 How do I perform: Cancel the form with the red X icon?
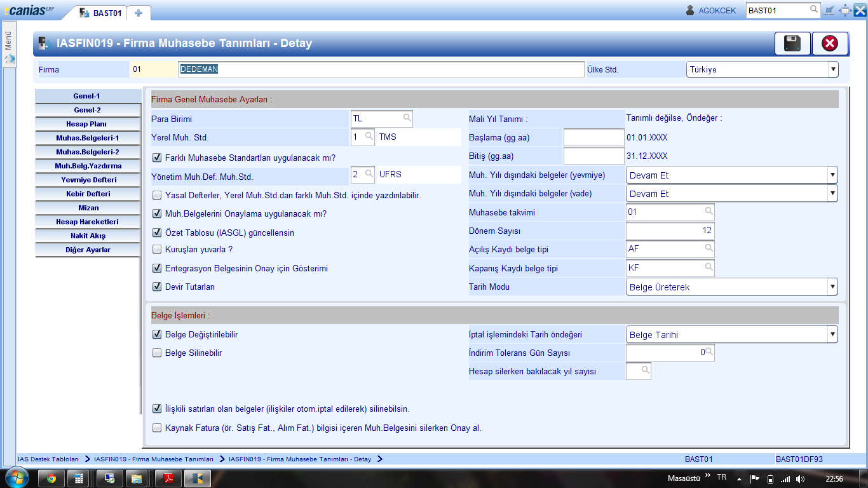click(x=830, y=43)
